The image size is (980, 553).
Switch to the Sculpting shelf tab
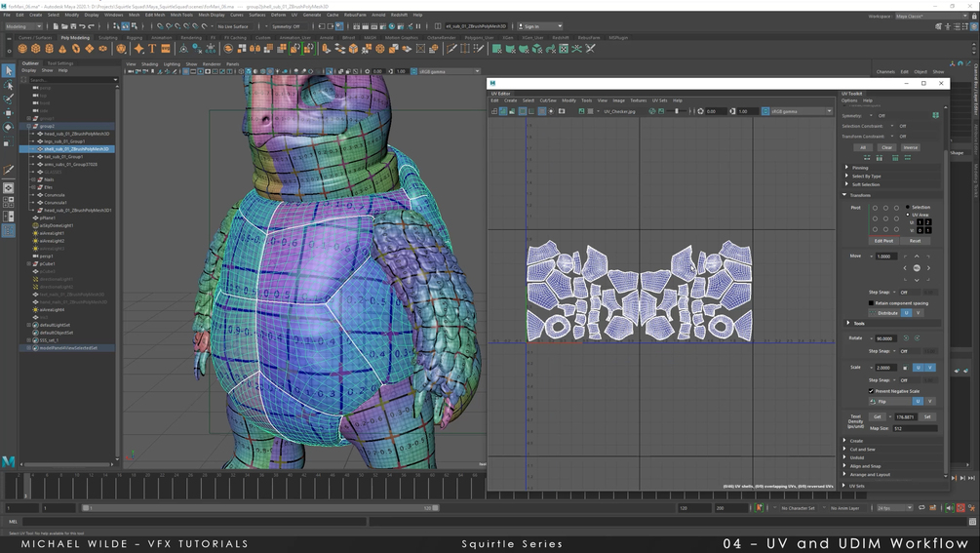point(107,37)
